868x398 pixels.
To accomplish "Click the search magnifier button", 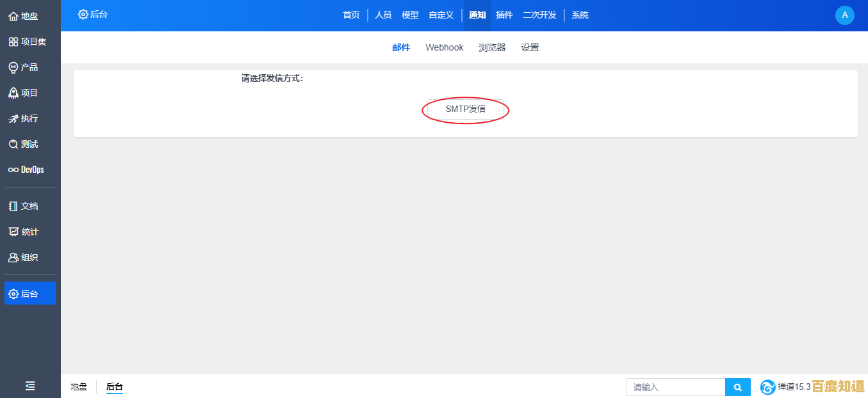I will pyautogui.click(x=737, y=387).
